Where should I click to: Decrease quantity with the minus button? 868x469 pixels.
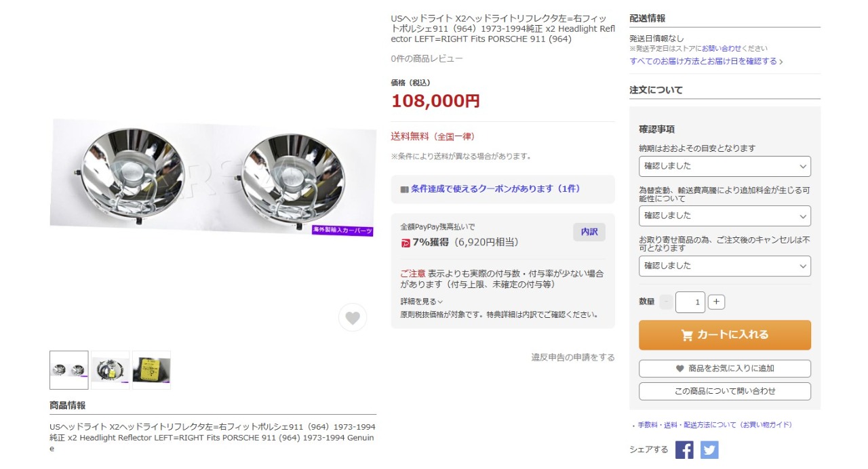point(666,302)
